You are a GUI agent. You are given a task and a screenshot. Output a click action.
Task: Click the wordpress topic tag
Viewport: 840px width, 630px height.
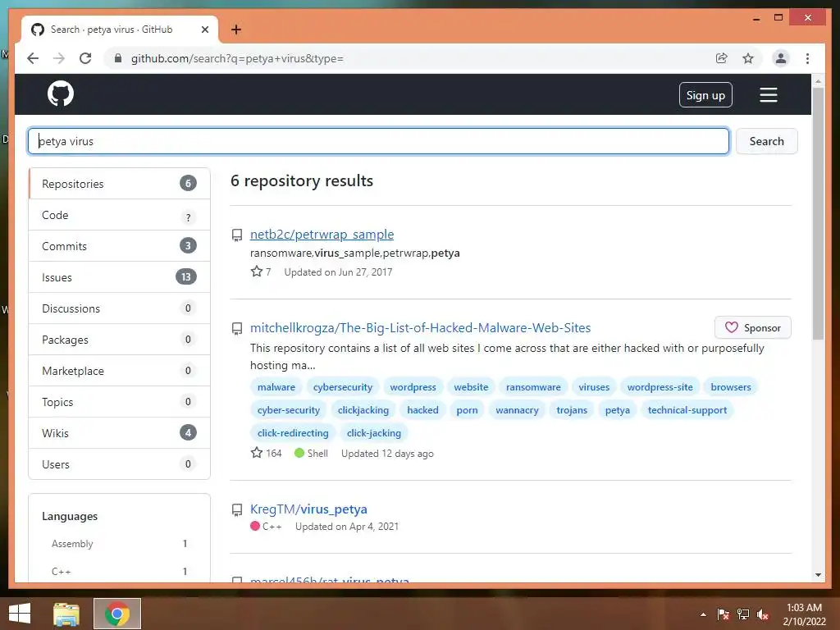pos(413,387)
